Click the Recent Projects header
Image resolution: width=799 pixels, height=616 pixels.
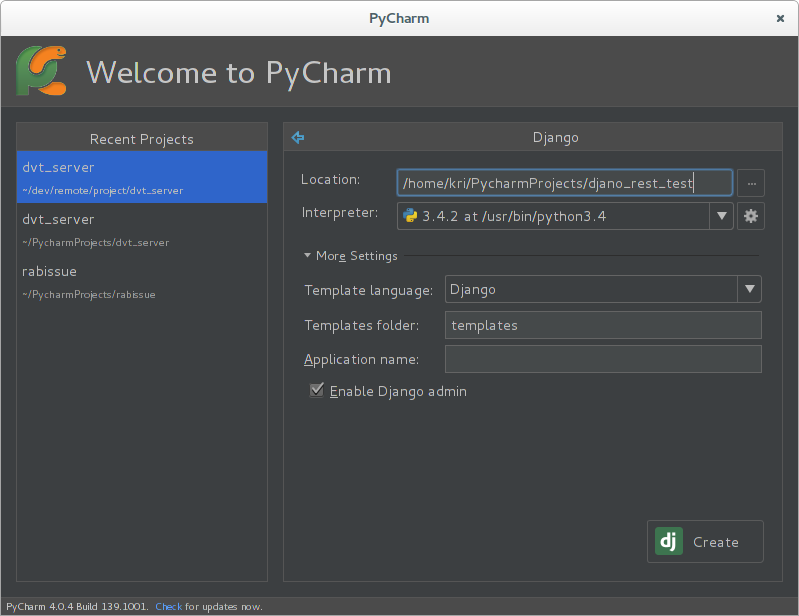142,139
